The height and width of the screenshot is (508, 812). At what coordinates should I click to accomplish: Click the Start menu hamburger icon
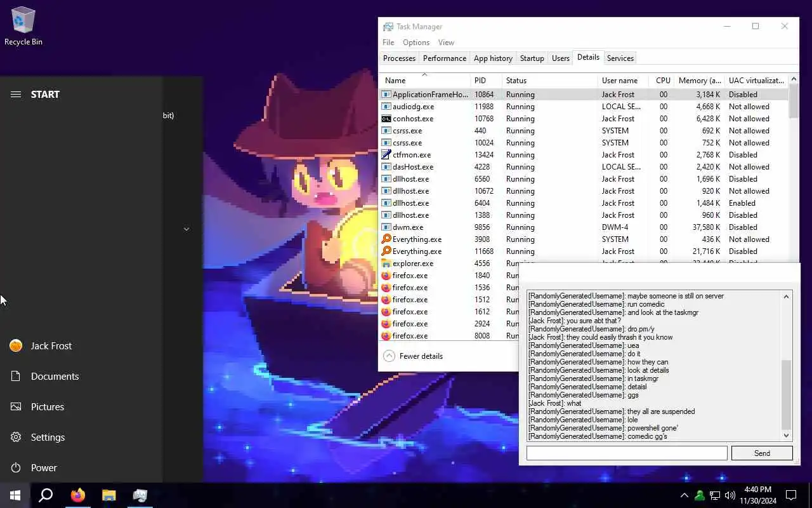click(x=16, y=94)
